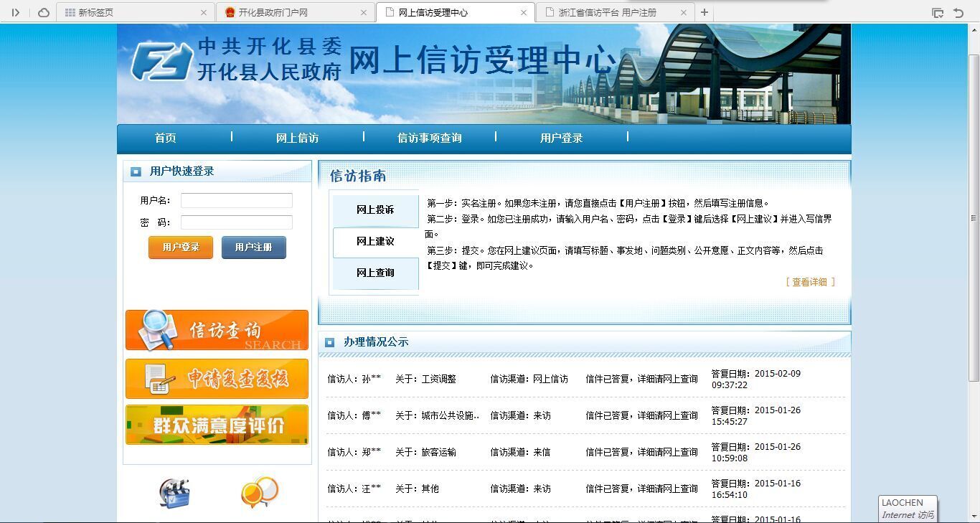The width and height of the screenshot is (980, 523).
Task: Click 信访渠道: 网上信访 in first row
Action: tap(529, 379)
